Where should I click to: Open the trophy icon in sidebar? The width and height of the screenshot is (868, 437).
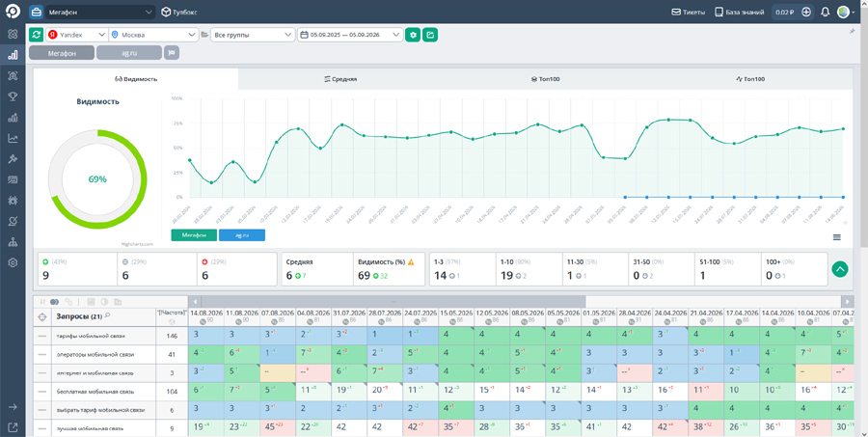(x=13, y=96)
